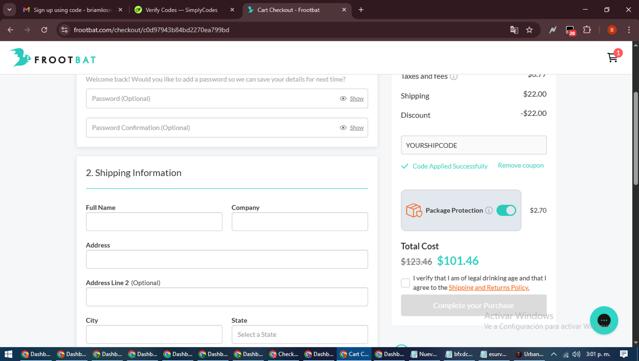Go back to previous page

point(11,30)
